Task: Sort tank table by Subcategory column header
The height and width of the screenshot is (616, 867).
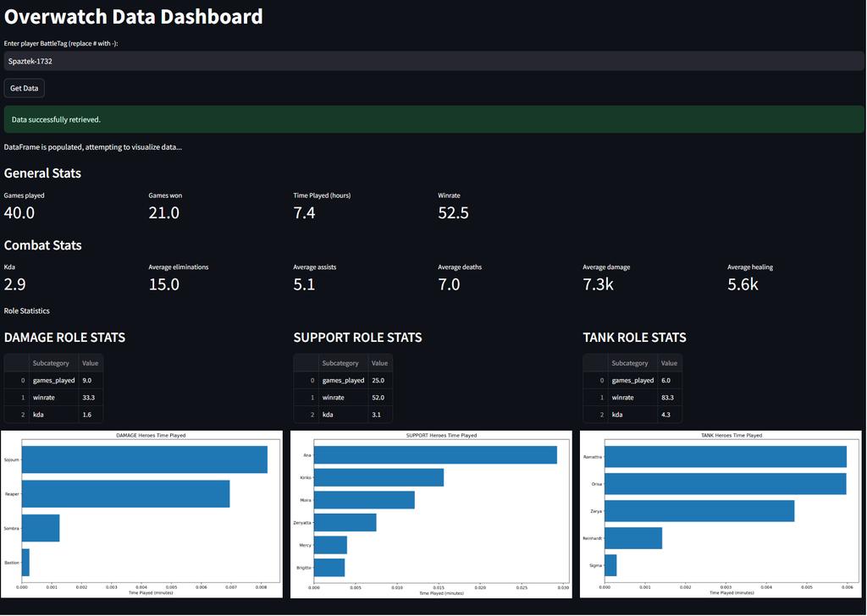Action: click(x=632, y=364)
